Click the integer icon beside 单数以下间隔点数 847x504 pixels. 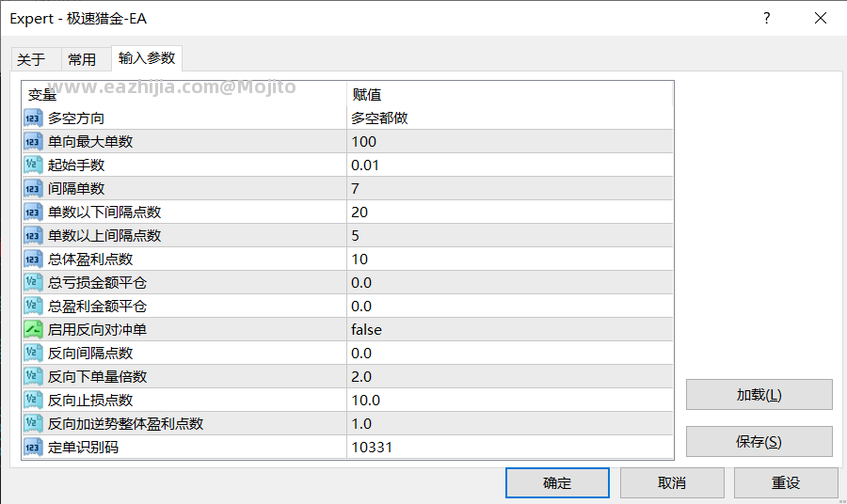33,213
